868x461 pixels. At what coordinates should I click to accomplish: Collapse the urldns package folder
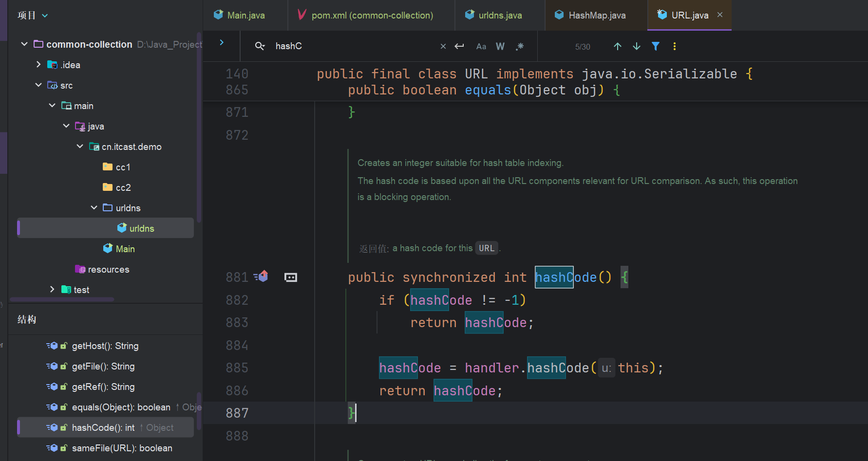coord(94,208)
